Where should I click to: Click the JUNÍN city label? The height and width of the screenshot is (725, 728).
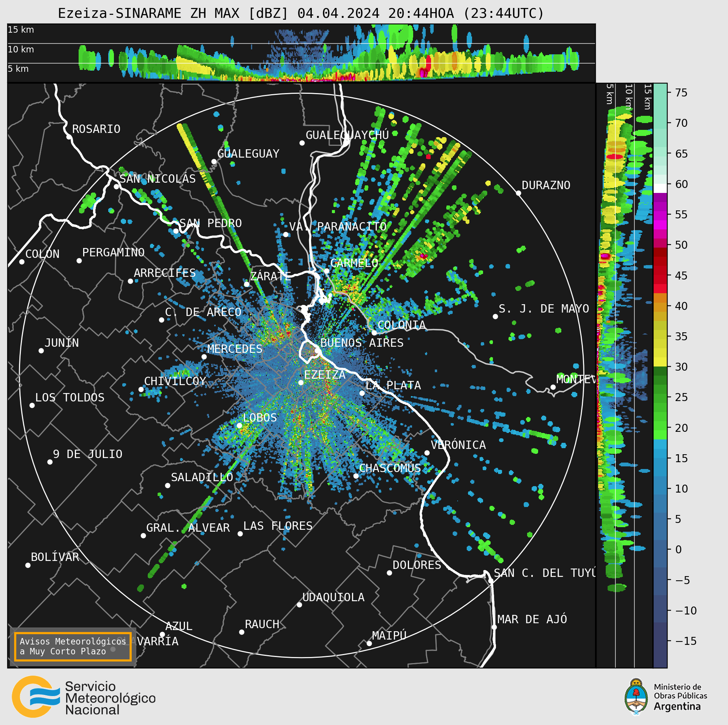(x=62, y=343)
